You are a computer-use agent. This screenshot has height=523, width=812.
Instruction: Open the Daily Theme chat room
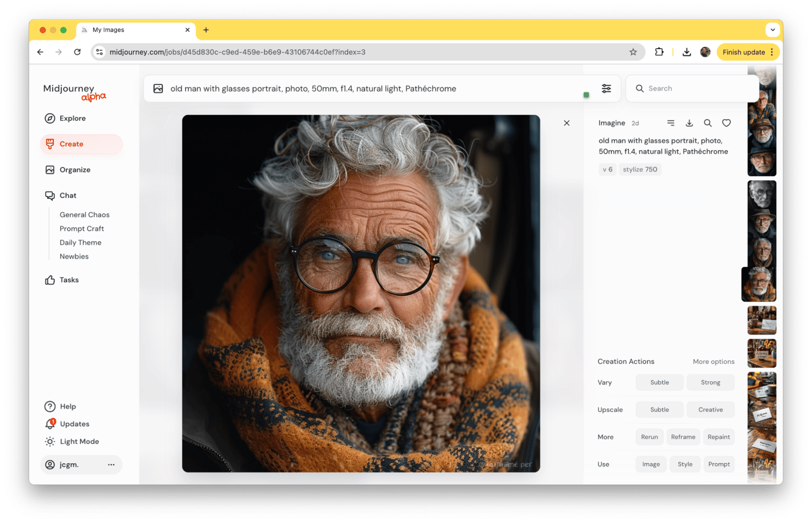(x=80, y=242)
